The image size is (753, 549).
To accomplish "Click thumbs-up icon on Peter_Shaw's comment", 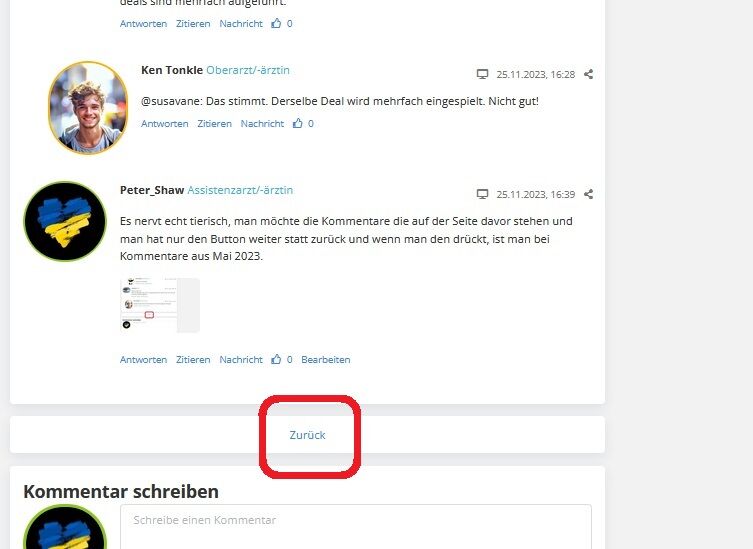I will pyautogui.click(x=276, y=359).
